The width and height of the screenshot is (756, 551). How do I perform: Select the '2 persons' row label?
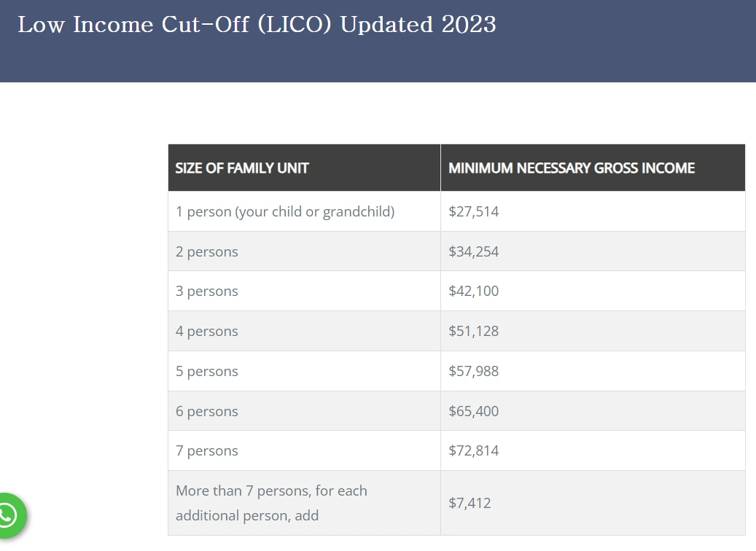point(207,251)
